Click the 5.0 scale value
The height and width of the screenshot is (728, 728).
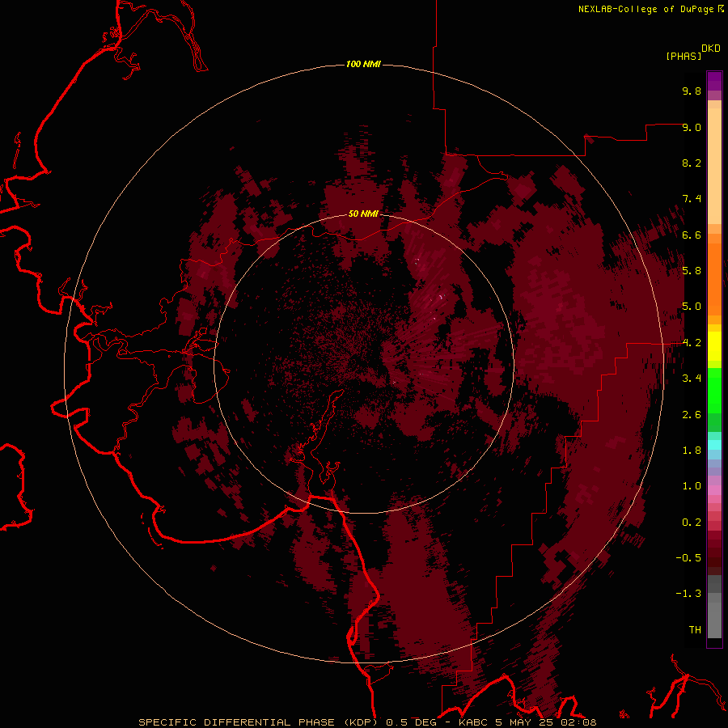click(x=692, y=307)
